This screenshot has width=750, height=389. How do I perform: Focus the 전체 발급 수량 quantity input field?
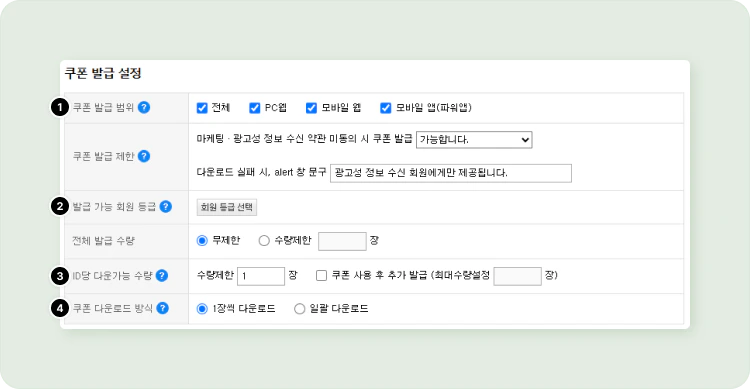coord(342,241)
